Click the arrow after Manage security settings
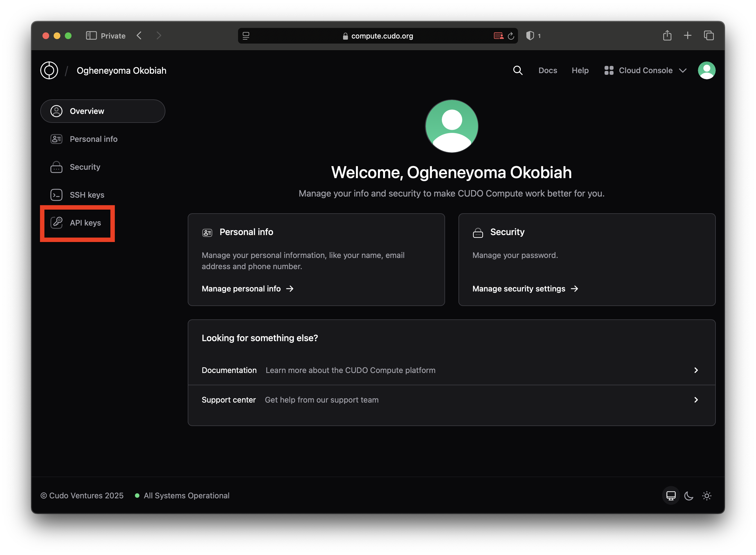This screenshot has height=555, width=756. [x=574, y=289]
